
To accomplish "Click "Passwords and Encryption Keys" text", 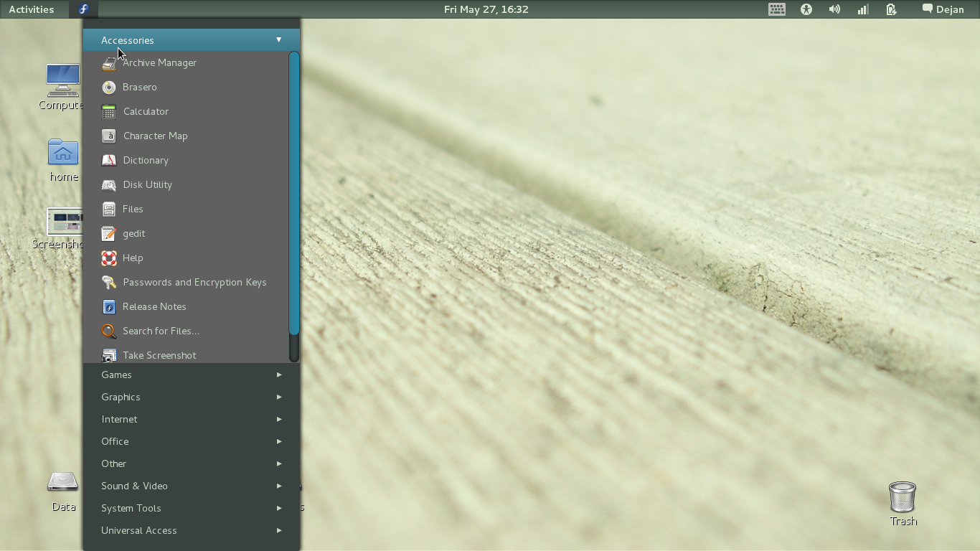I will (x=194, y=283).
